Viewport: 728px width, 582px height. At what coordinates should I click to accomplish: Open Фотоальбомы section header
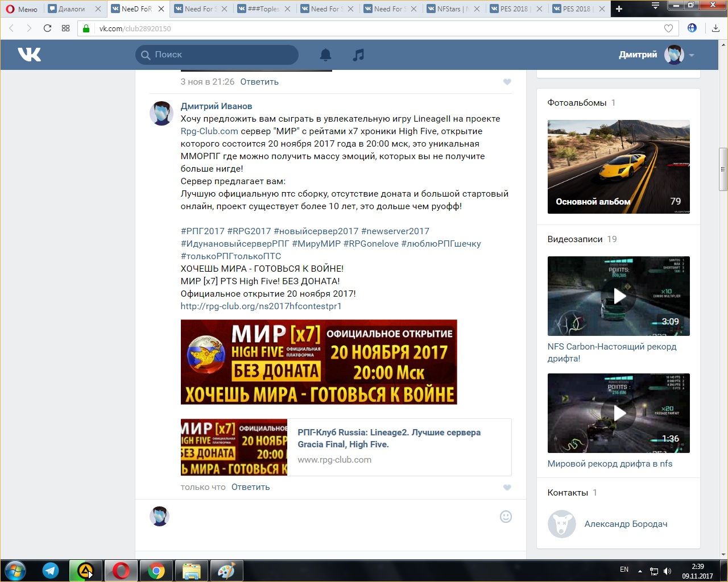click(x=577, y=103)
